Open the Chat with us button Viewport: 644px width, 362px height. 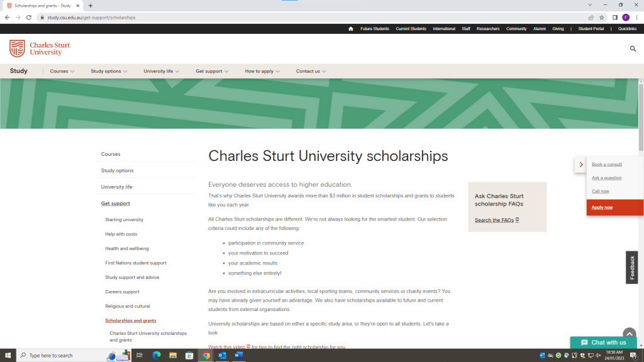pyautogui.click(x=603, y=343)
